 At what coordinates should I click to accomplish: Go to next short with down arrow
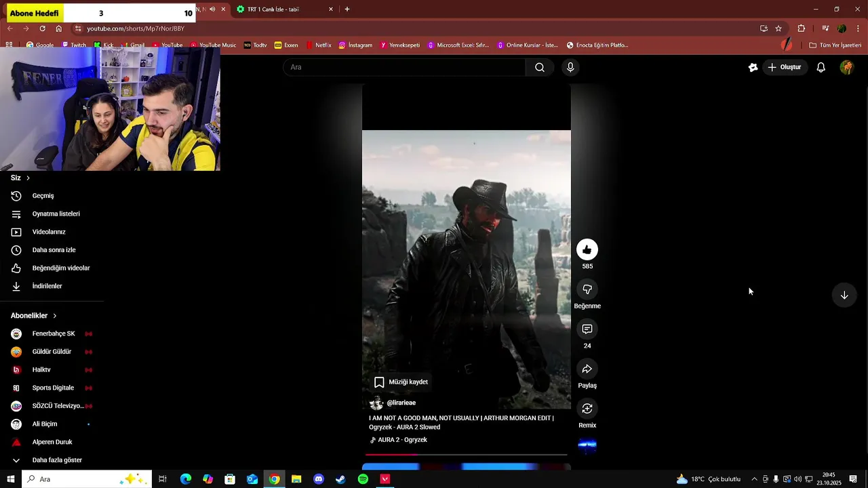pyautogui.click(x=844, y=295)
